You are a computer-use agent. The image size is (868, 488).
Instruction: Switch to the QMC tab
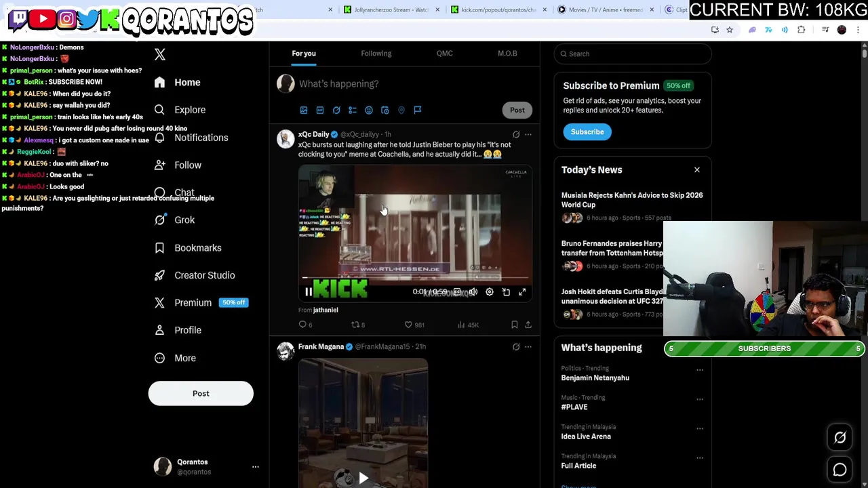coord(445,54)
